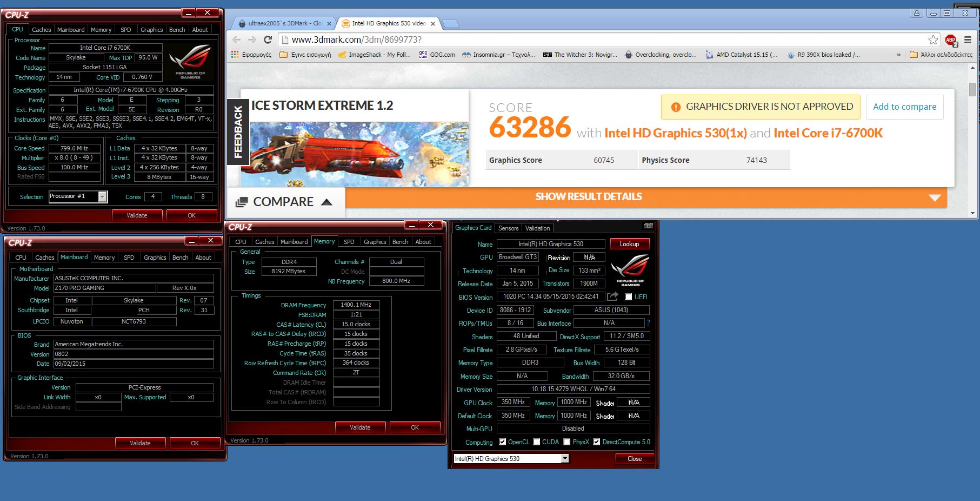Switch to the Caches tab in top CPU-Z window
This screenshot has width=980, height=501.
coord(41,30)
